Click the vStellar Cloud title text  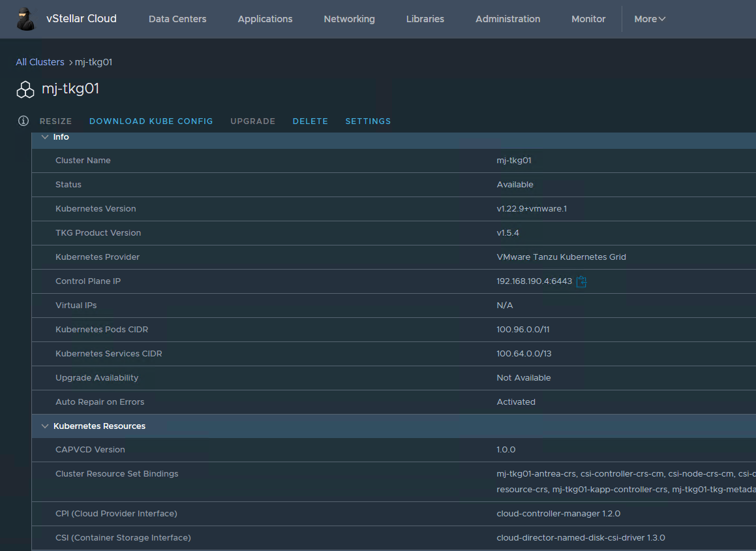pyautogui.click(x=82, y=19)
